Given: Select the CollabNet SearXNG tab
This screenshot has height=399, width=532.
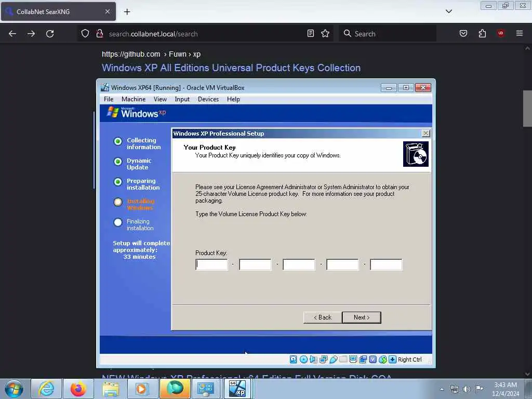Looking at the screenshot, I should point(58,11).
